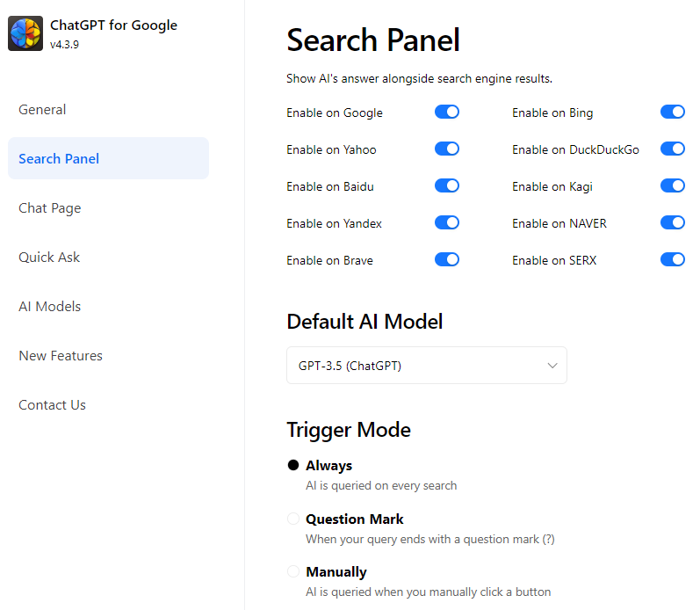
Task: Toggle Enable on DuckDuckGo switch
Action: pyautogui.click(x=672, y=149)
